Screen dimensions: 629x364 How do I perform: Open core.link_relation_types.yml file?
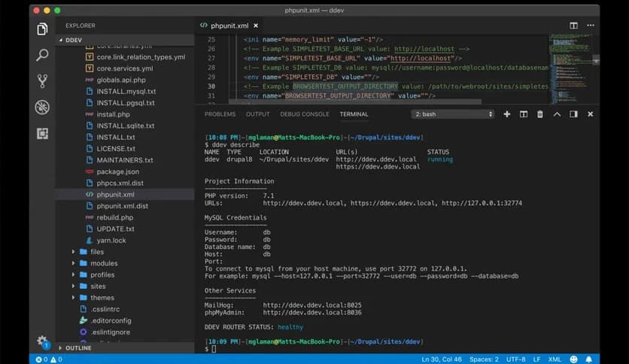click(141, 57)
